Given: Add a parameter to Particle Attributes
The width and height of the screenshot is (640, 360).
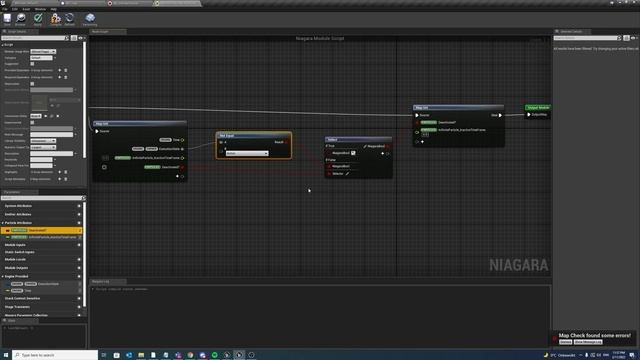Looking at the screenshot, I should [x=79, y=223].
